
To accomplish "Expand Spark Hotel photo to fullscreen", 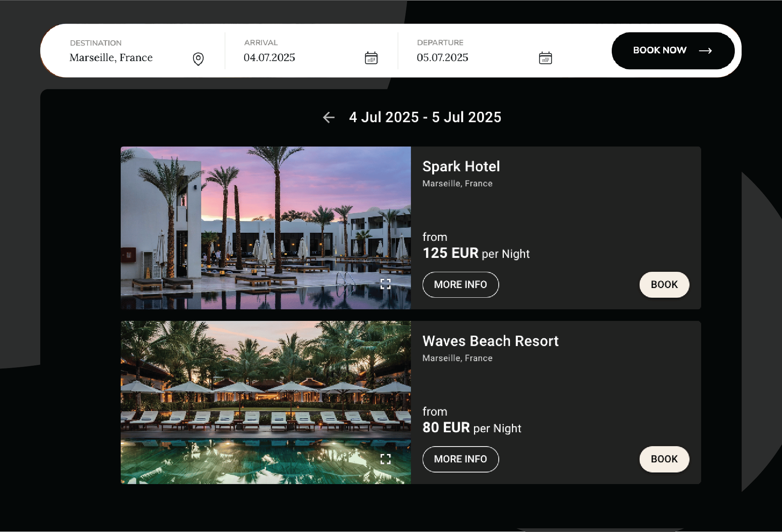I will tap(385, 284).
